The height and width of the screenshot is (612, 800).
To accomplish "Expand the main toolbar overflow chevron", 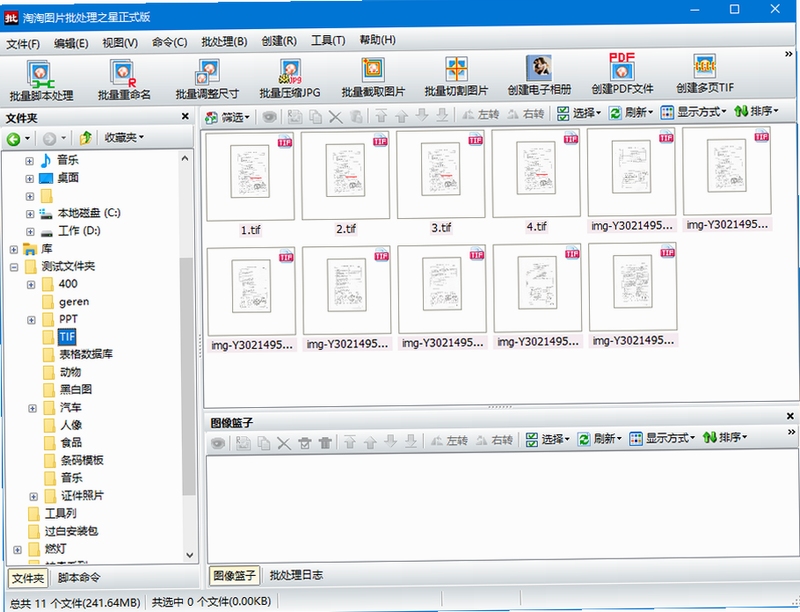I will (788, 54).
